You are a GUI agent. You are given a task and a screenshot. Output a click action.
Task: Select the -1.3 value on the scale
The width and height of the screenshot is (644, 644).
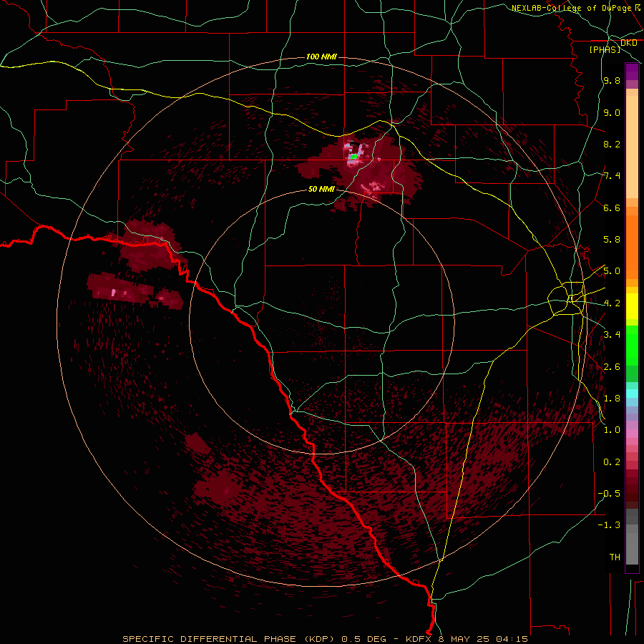(x=609, y=525)
